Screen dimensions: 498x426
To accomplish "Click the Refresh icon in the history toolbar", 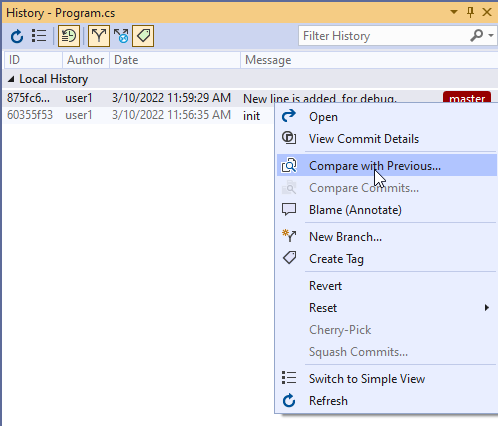I will click(17, 36).
